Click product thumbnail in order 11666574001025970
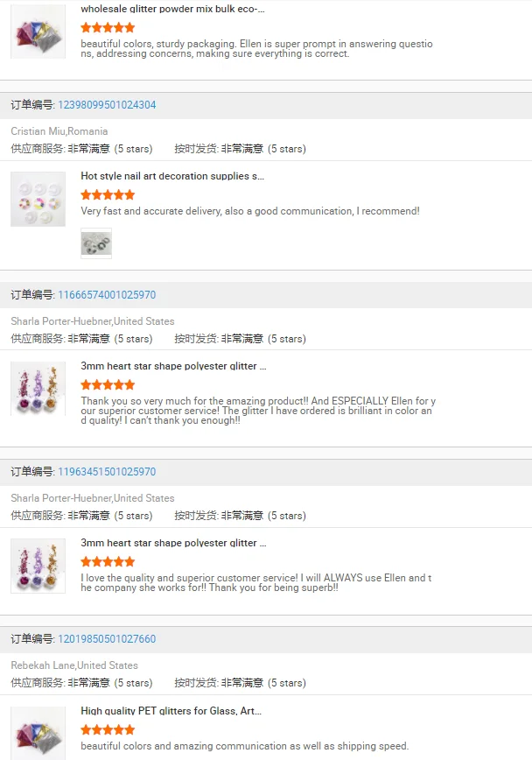The width and height of the screenshot is (532, 760). point(38,389)
